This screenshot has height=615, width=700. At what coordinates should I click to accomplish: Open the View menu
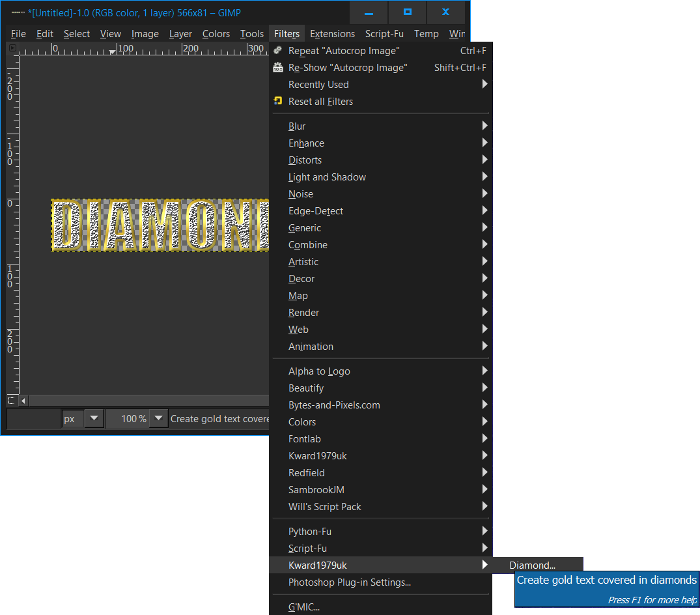(x=110, y=34)
